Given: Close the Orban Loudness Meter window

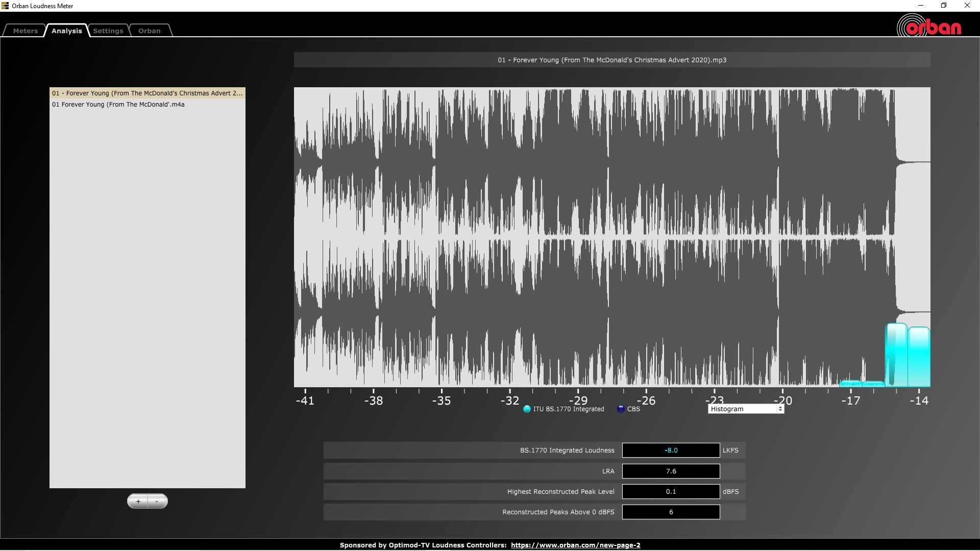Looking at the screenshot, I should pos(967,6).
